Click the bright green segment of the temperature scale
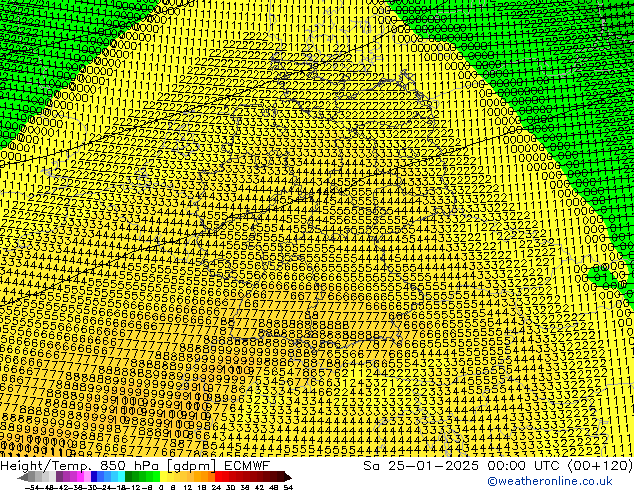 tap(156, 477)
